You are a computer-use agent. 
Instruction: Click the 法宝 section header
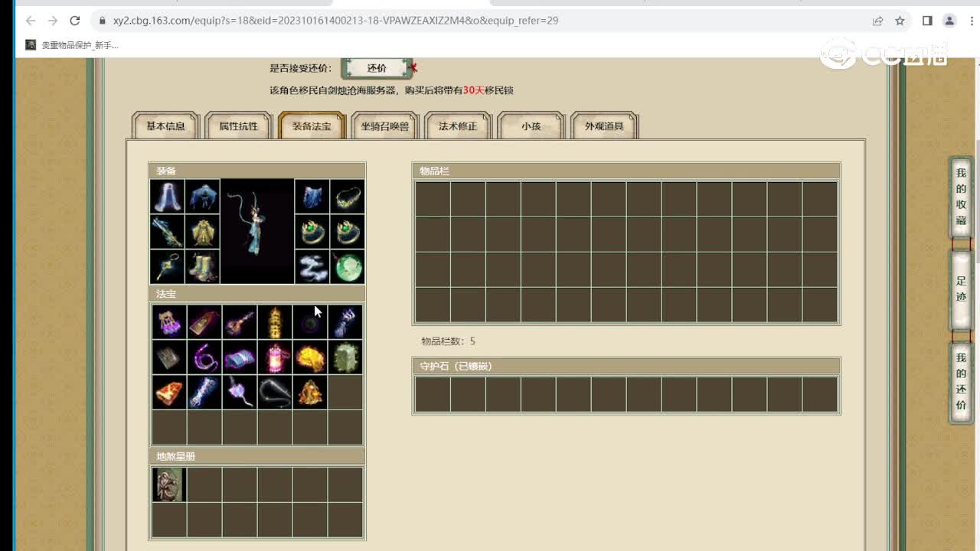click(257, 294)
